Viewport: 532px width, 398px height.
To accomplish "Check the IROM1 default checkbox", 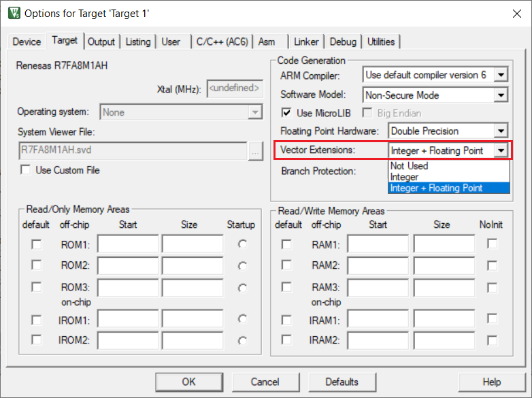I will pos(36,320).
